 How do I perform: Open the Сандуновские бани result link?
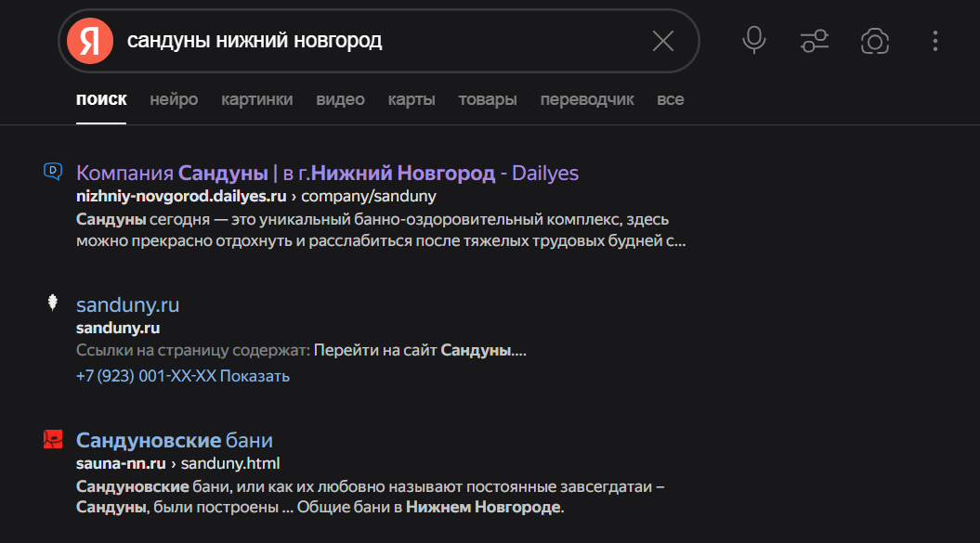(174, 440)
